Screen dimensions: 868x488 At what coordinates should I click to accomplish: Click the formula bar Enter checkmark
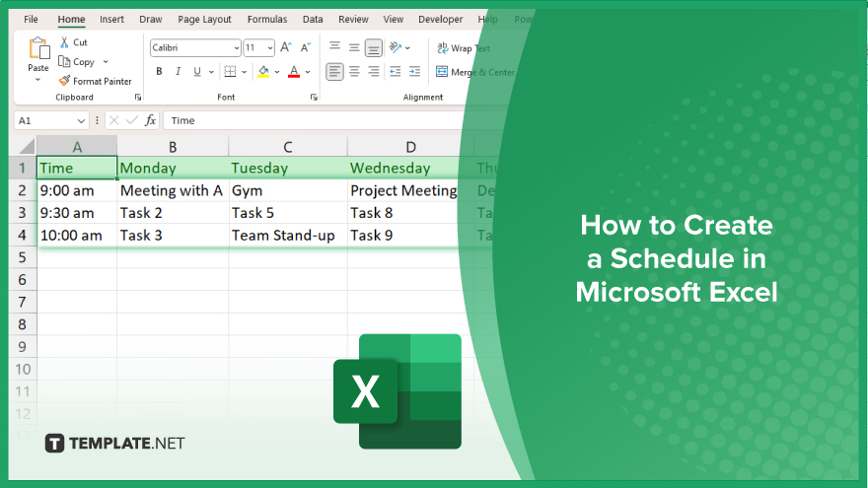coord(132,120)
